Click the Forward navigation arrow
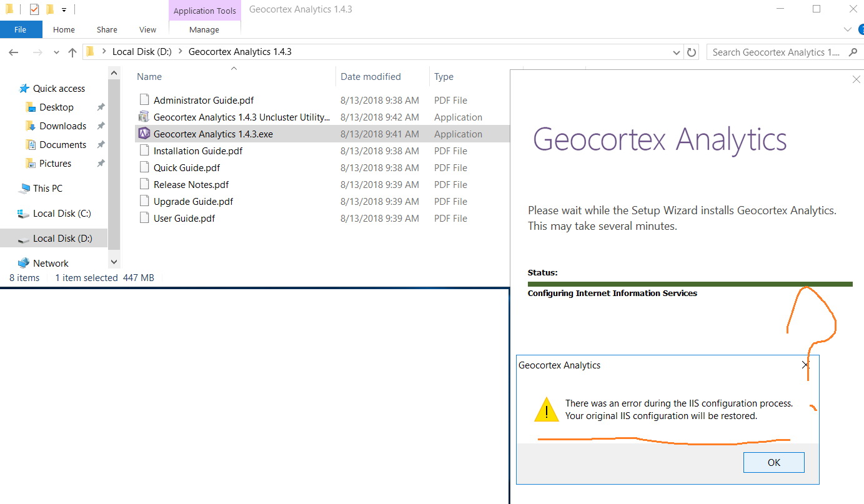Image resolution: width=864 pixels, height=504 pixels. 37,52
